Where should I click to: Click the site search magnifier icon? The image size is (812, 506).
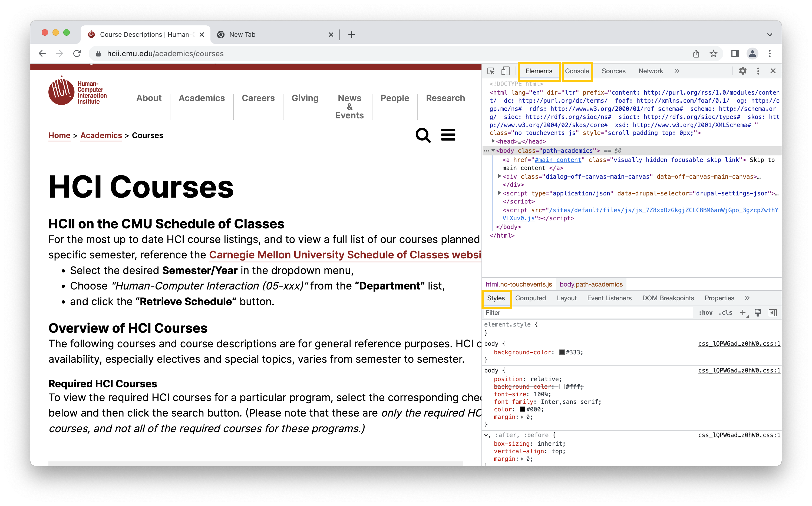[423, 135]
